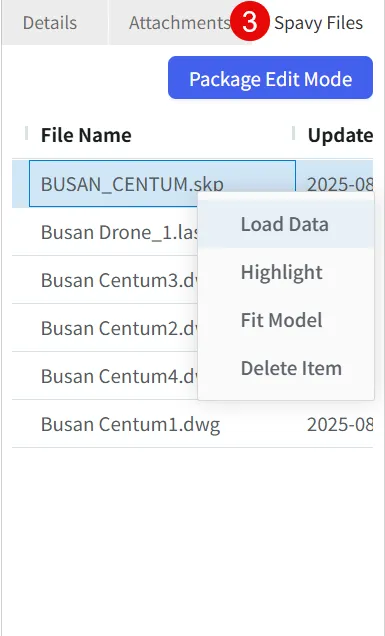Choose Load Data from context menu

(x=286, y=224)
